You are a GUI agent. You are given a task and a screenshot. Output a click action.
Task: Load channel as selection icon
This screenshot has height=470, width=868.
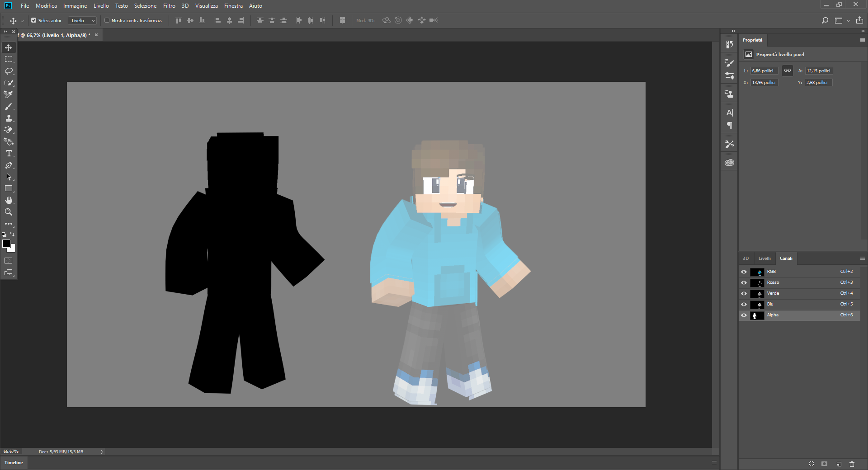pos(811,464)
